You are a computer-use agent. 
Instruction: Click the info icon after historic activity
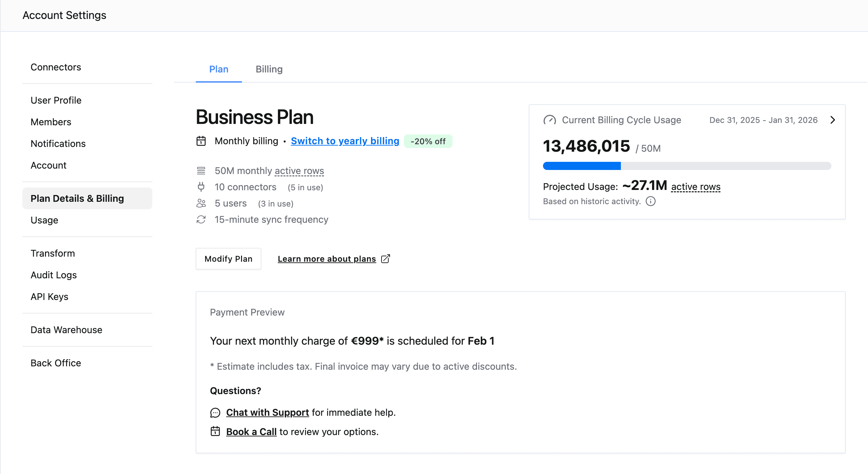click(x=650, y=201)
